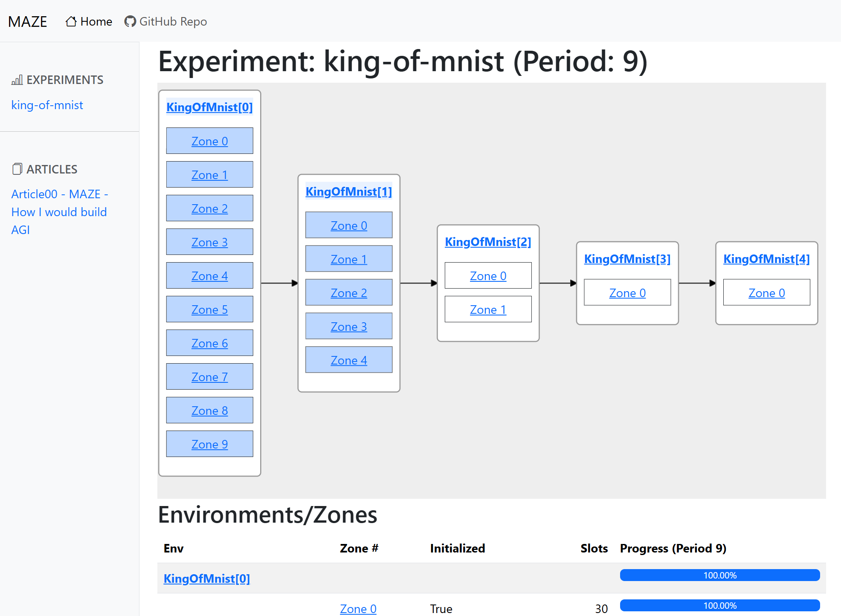
Task: Navigate to KingOfMnist[2] node
Action: (488, 241)
